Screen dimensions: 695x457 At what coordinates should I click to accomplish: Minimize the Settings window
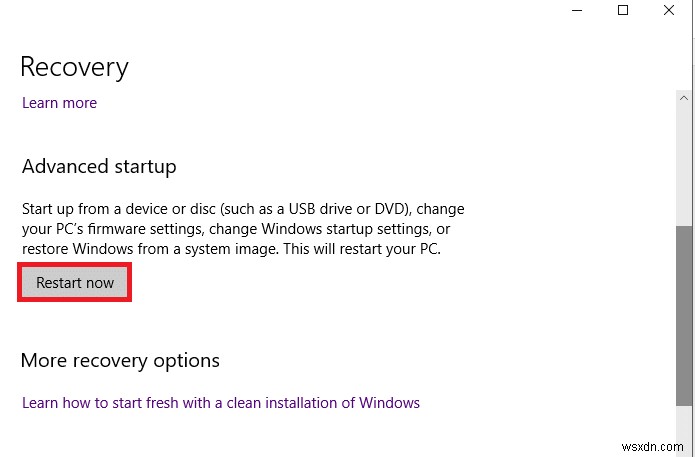pyautogui.click(x=577, y=10)
